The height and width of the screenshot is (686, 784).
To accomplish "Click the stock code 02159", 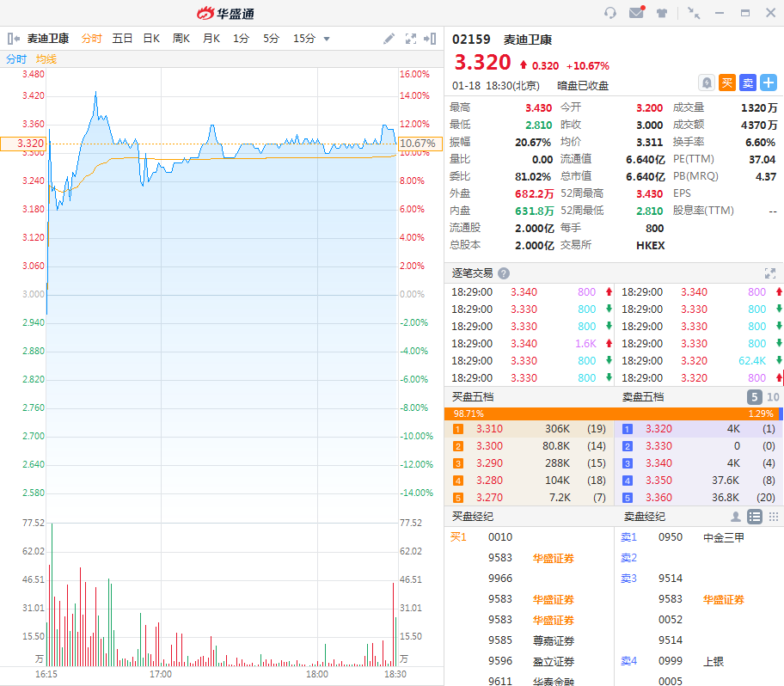I will (x=471, y=40).
